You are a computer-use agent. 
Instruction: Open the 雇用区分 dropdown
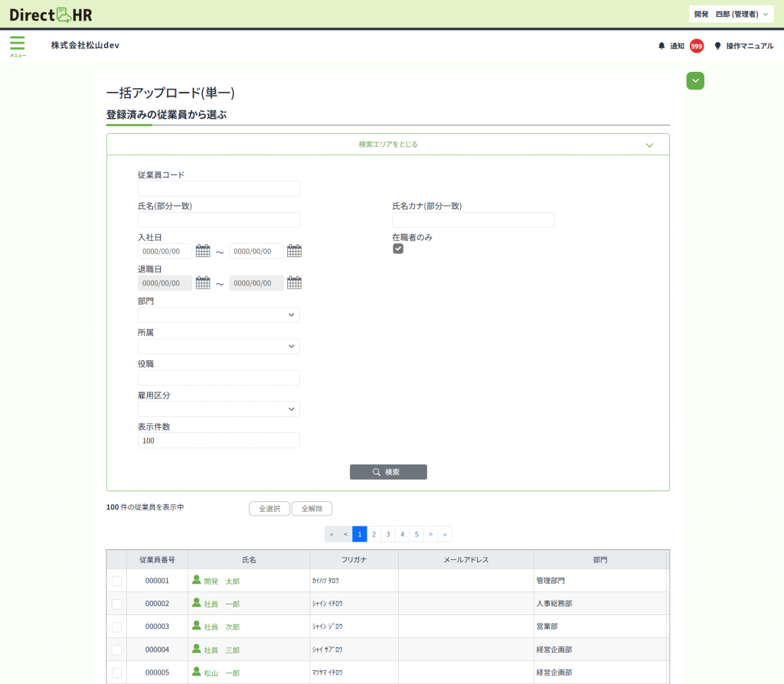pos(219,409)
